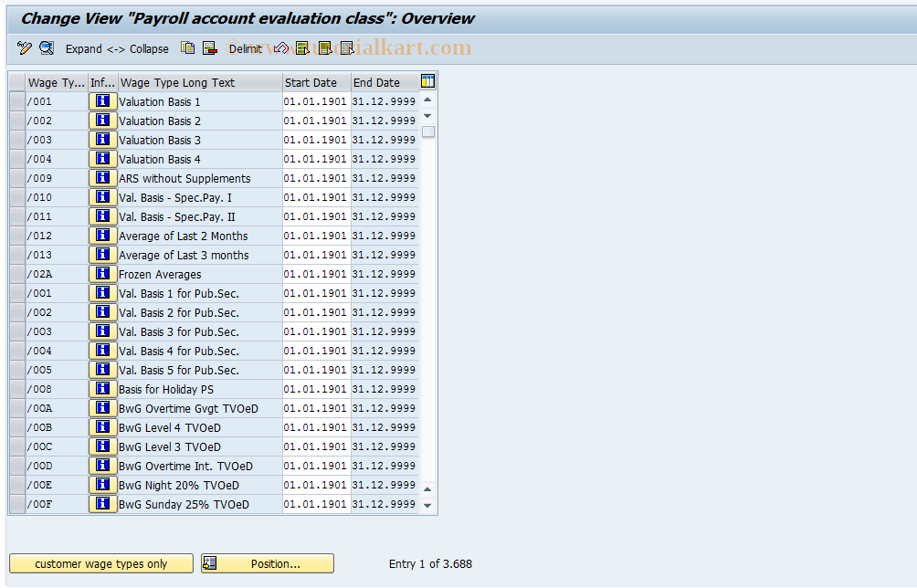Click info icon for Valuation Basis 4

pyautogui.click(x=103, y=159)
